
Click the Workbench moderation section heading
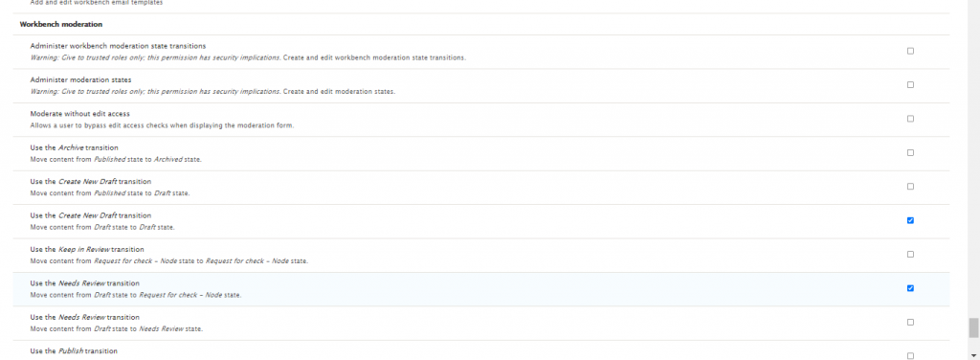pos(61,24)
